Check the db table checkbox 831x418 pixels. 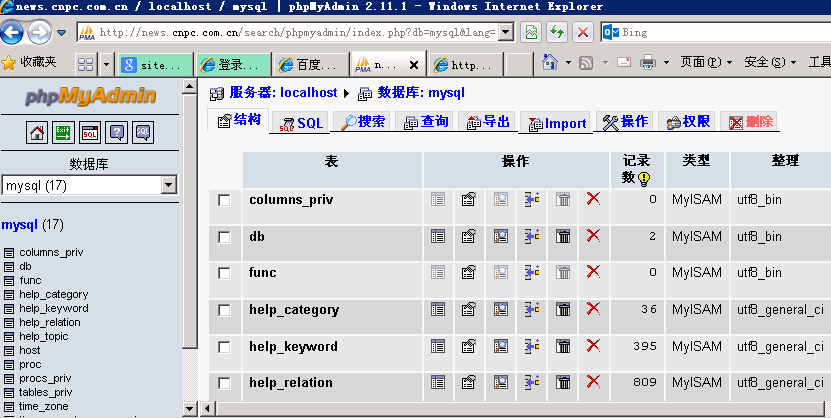click(x=224, y=236)
